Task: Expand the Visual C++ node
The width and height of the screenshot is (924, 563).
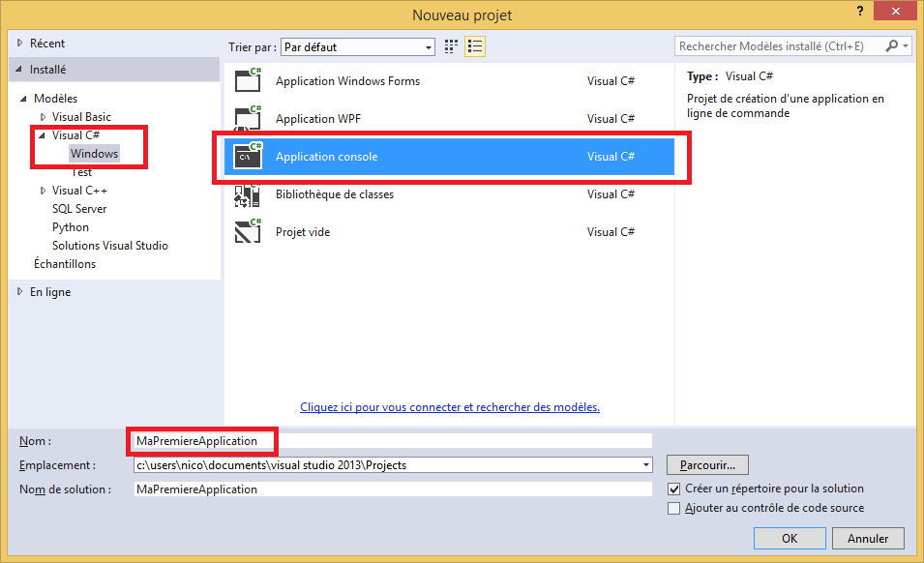Action: (x=43, y=191)
